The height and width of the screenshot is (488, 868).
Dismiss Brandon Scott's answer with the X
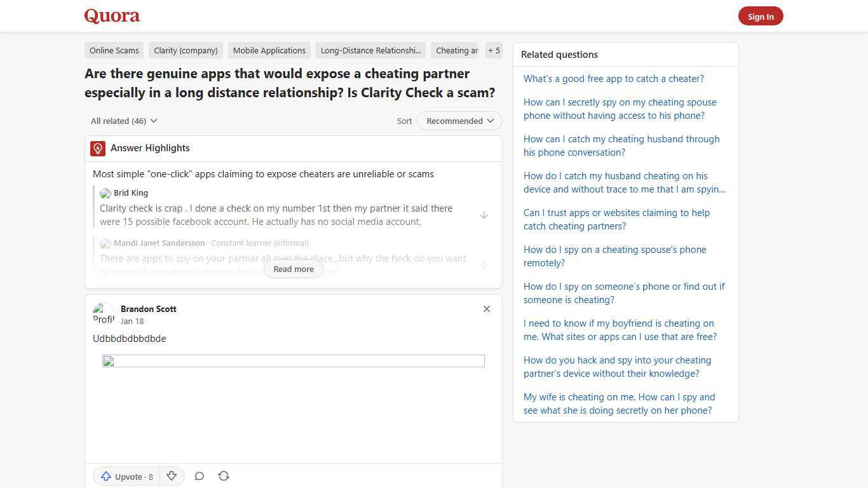coord(487,309)
